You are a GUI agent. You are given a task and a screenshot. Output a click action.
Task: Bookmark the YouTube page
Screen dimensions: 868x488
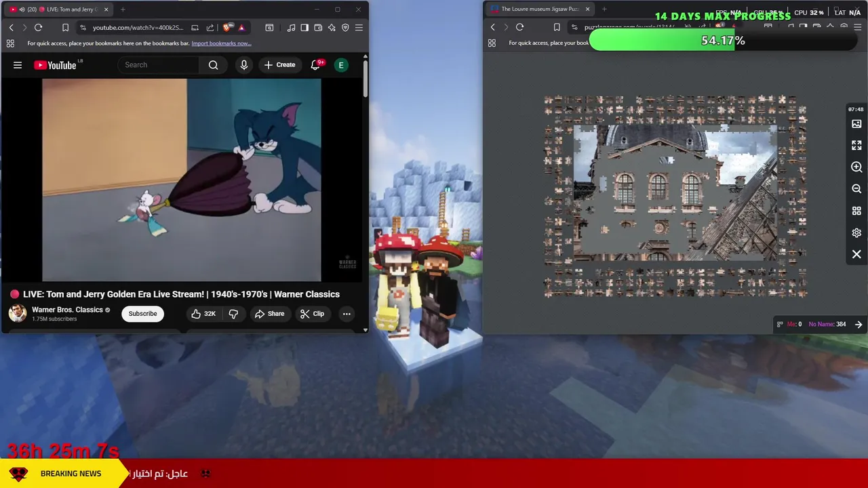[65, 28]
